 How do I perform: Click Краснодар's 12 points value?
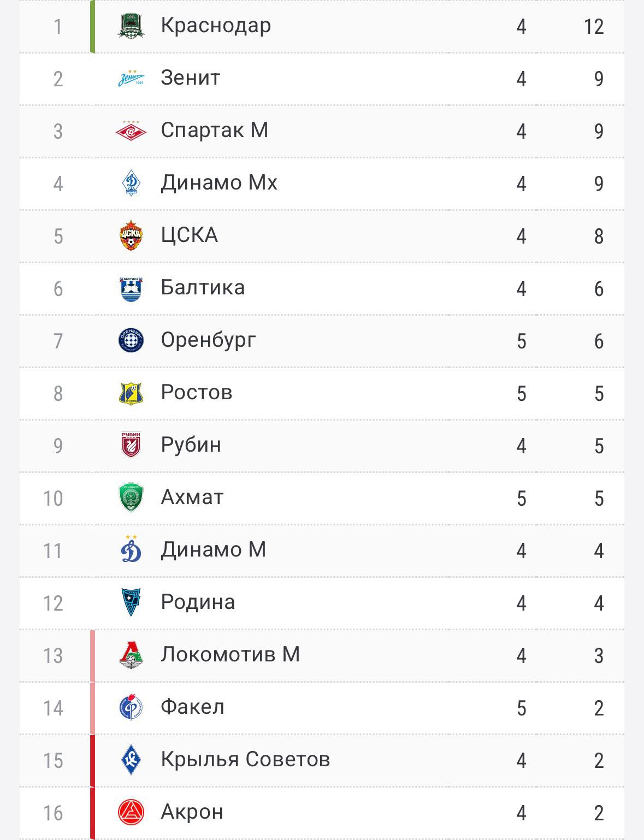coord(594,26)
